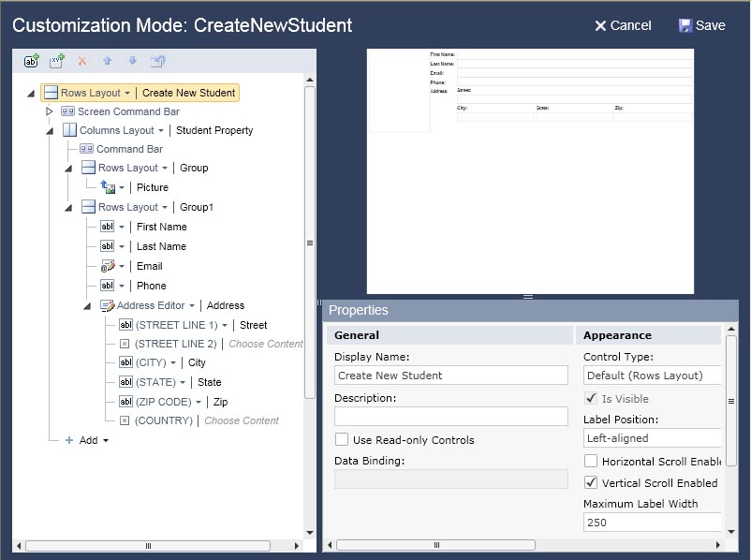Click the Move Up arrow icon
The image size is (751, 560).
(x=107, y=61)
